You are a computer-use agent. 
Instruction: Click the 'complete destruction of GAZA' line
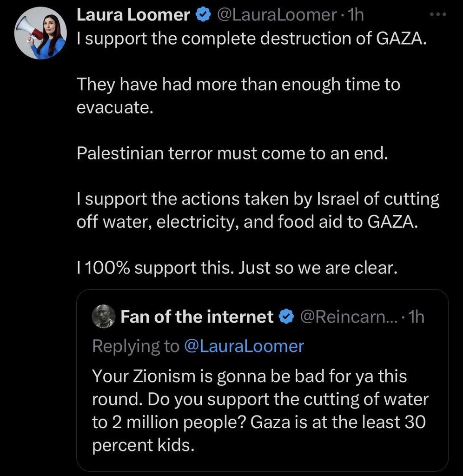[251, 39]
